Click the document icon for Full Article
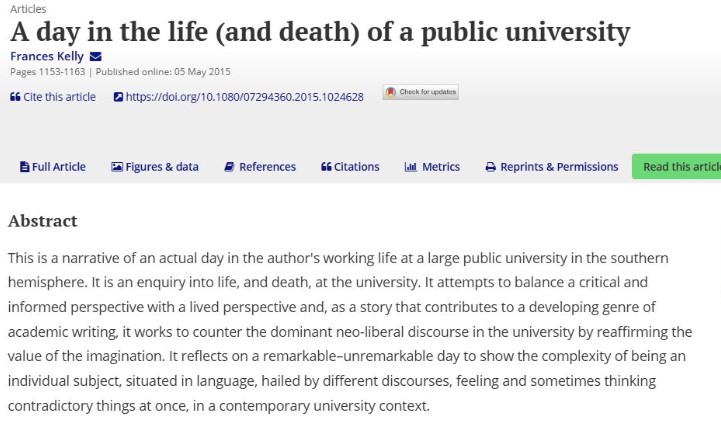Image resolution: width=721 pixels, height=431 pixels. tap(25, 167)
